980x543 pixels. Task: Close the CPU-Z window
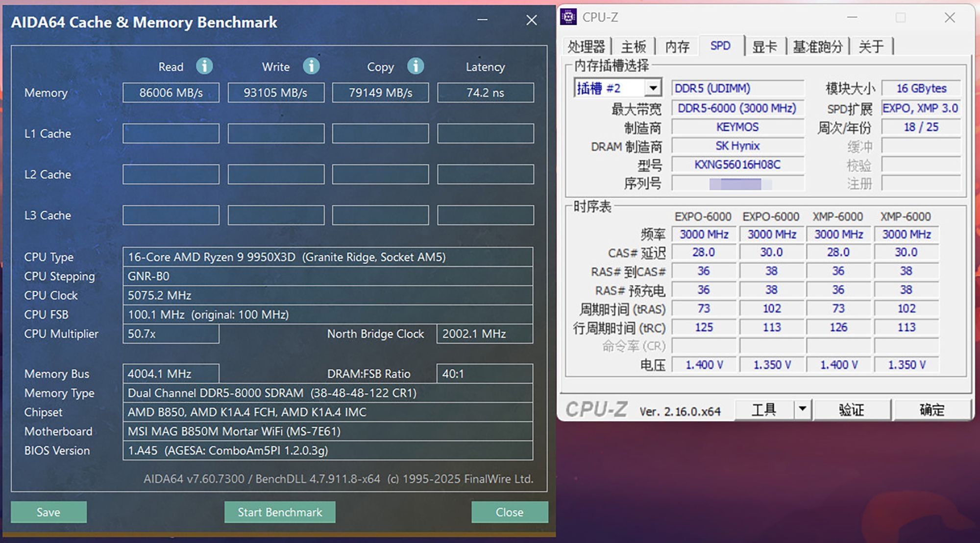click(x=950, y=18)
